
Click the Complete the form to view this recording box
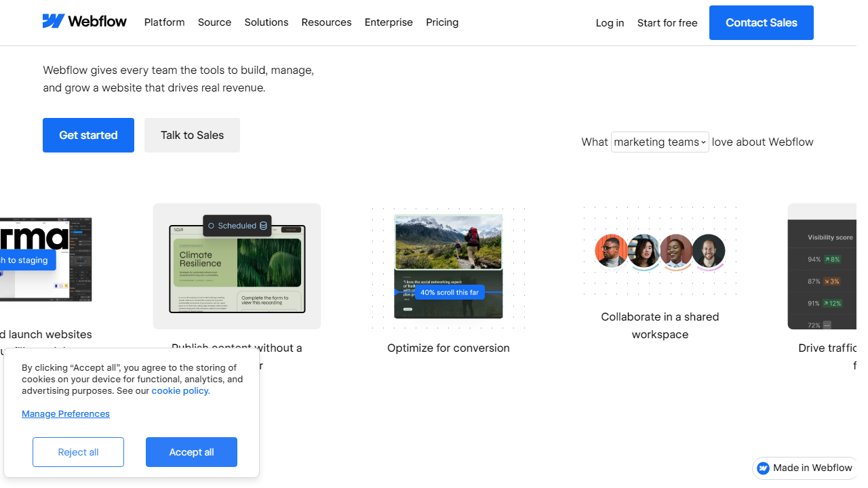268,300
